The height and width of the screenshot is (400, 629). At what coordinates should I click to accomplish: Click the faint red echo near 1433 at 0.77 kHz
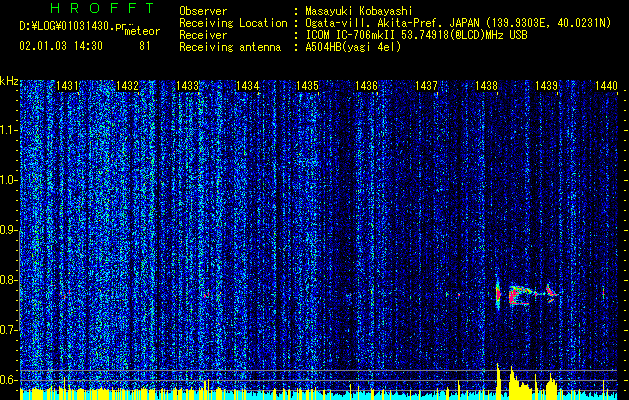pos(207,295)
